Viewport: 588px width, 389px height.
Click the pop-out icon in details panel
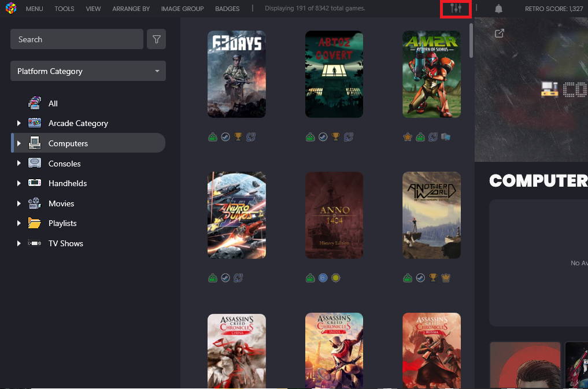[499, 34]
